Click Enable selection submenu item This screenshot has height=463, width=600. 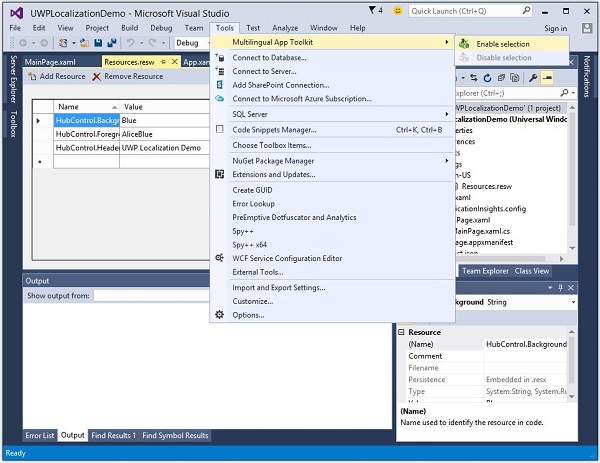[512, 44]
